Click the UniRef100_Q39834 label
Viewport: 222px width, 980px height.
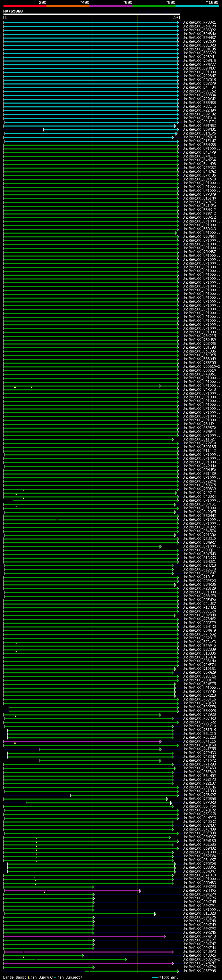click(x=199, y=95)
